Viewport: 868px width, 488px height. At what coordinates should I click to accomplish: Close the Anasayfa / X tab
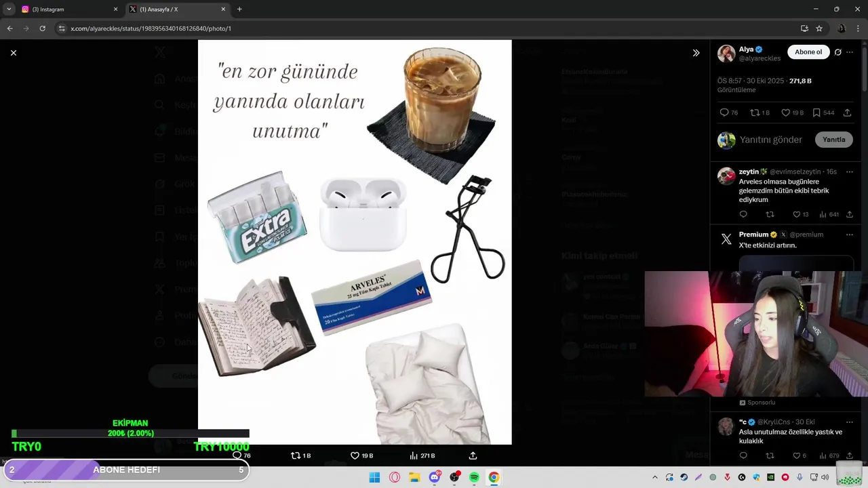223,9
